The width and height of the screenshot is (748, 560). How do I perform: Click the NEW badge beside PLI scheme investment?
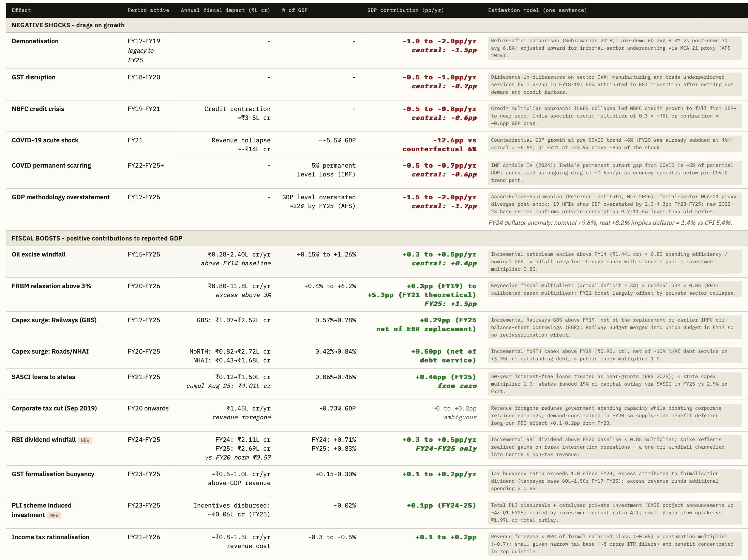[x=54, y=515]
